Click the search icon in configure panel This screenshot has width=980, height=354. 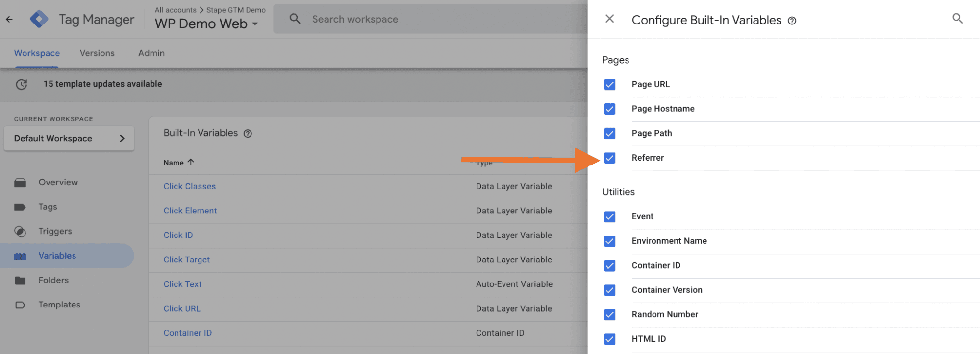[957, 19]
